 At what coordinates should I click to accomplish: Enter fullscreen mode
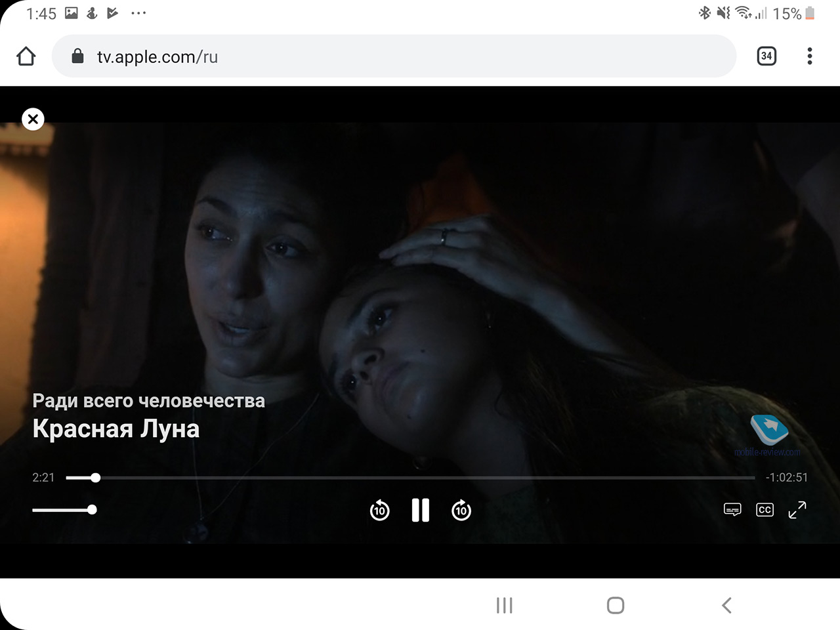(797, 510)
